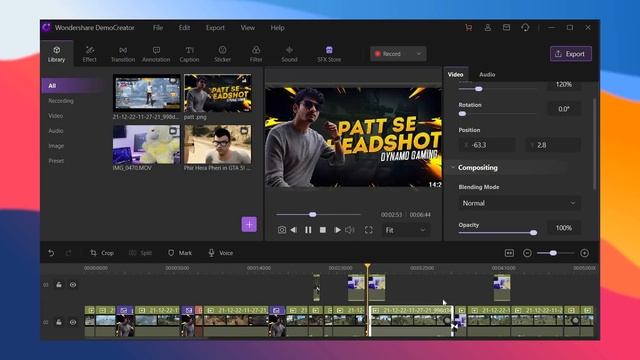Open the user account icon
Viewport: 640px width, 360px height.
tap(487, 28)
